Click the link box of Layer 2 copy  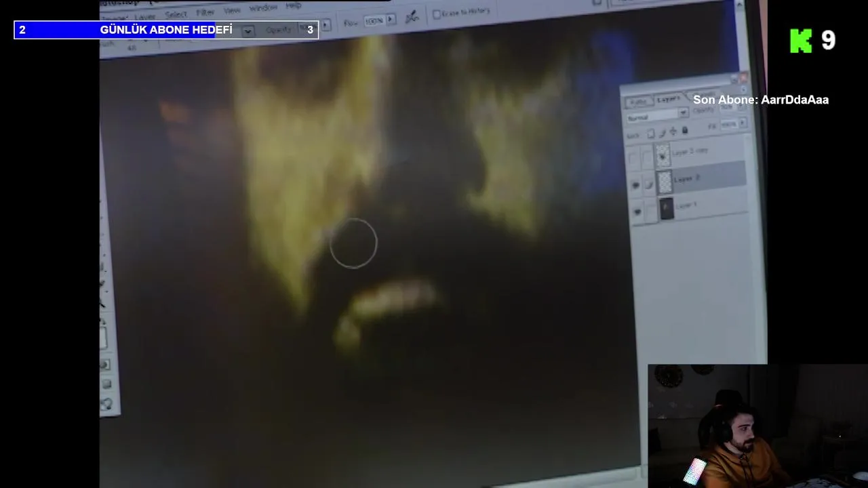click(648, 157)
